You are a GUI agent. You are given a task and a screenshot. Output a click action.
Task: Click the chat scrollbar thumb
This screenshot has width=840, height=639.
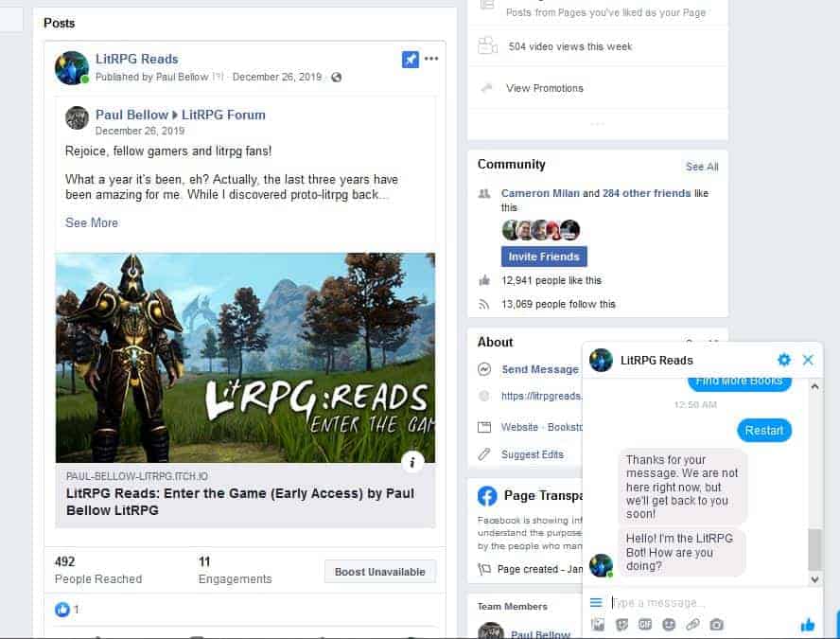click(x=814, y=550)
